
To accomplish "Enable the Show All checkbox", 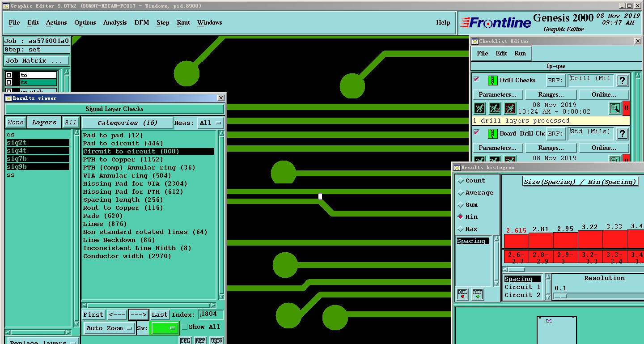I will 185,327.
